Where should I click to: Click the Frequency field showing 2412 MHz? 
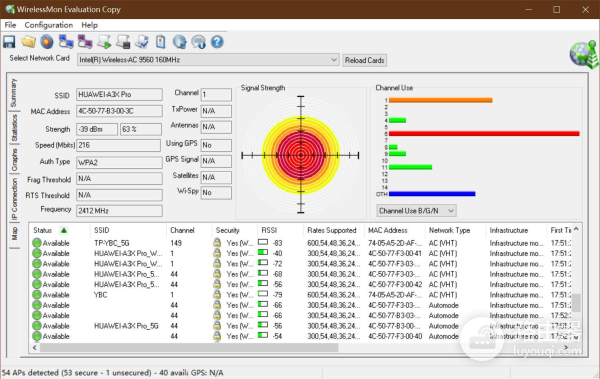click(x=119, y=211)
